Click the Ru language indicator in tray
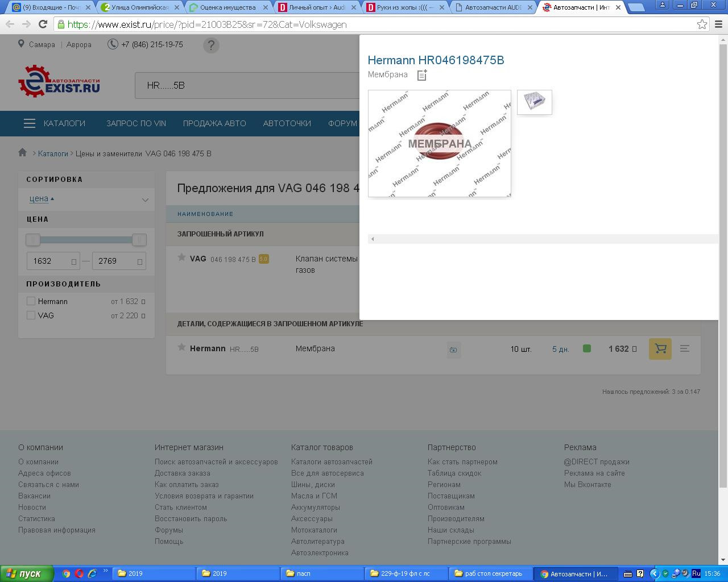The image size is (728, 582). point(696,573)
